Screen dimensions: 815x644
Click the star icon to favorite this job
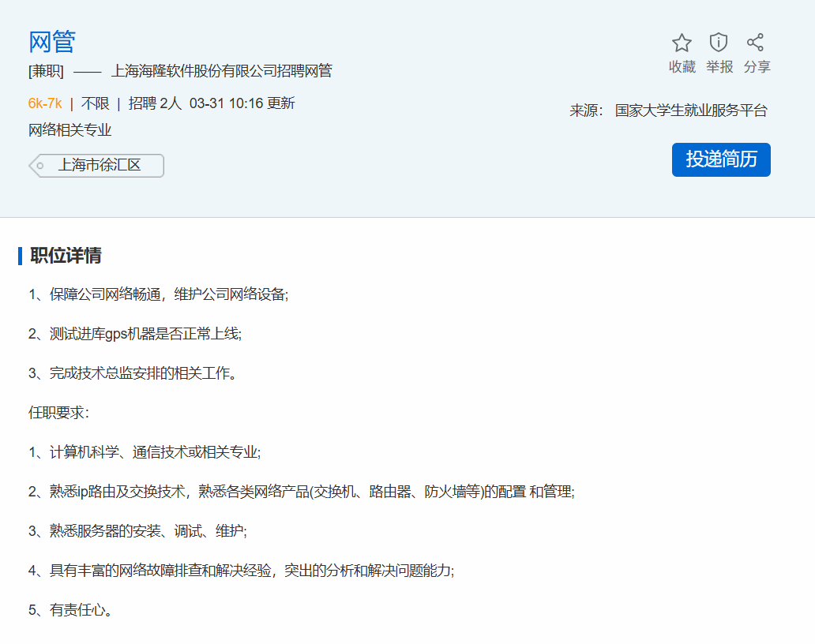(x=682, y=43)
